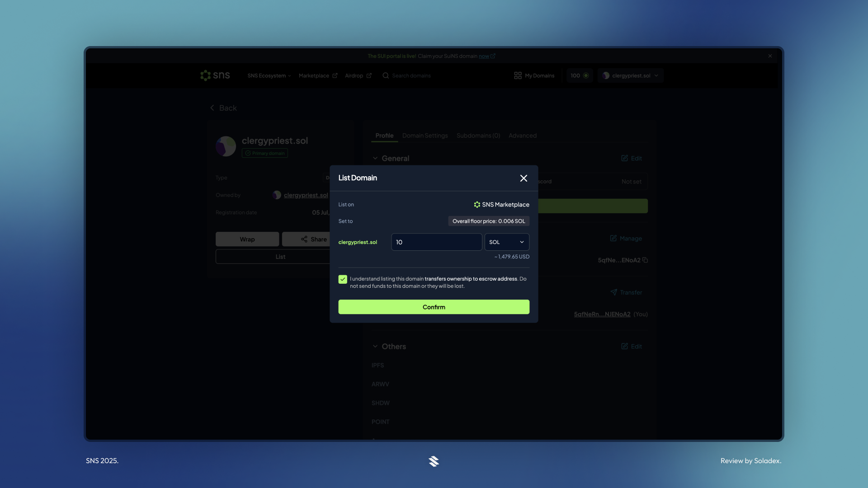The height and width of the screenshot is (488, 868).
Task: Click the ~1,479.65 USD value
Action: point(512,257)
